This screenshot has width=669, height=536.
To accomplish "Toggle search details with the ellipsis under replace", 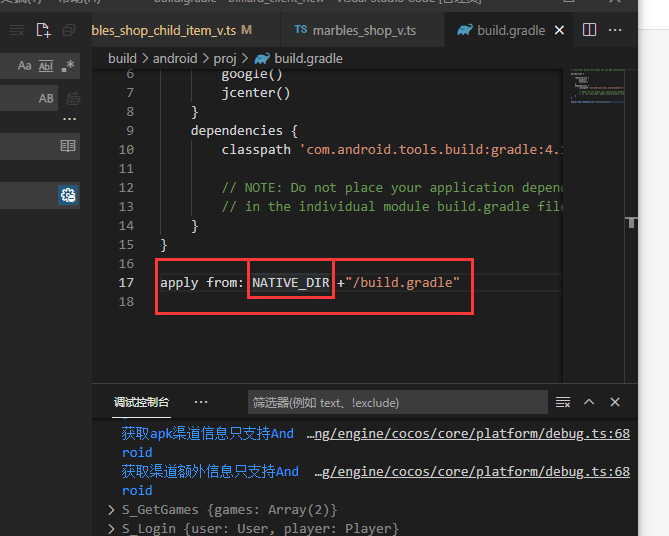I will (70, 119).
